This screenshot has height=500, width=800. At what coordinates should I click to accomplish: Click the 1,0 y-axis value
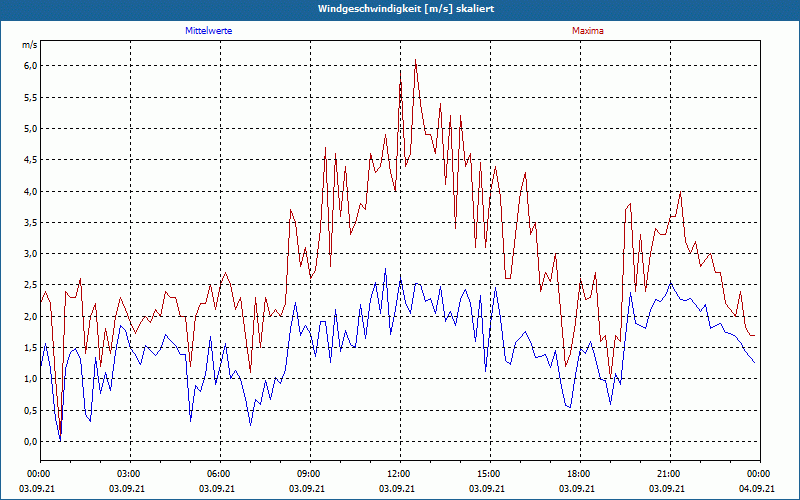click(31, 379)
